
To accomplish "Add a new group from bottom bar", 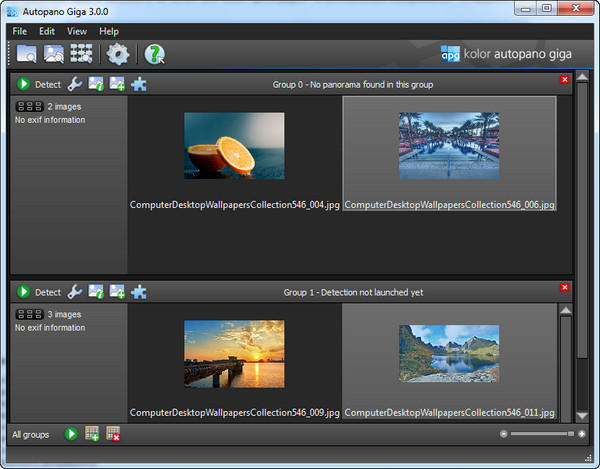I will 92,434.
